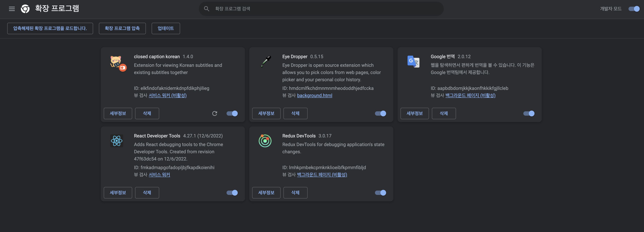Turn off developer mode toggle
This screenshot has height=232, width=644.
pos(634,9)
